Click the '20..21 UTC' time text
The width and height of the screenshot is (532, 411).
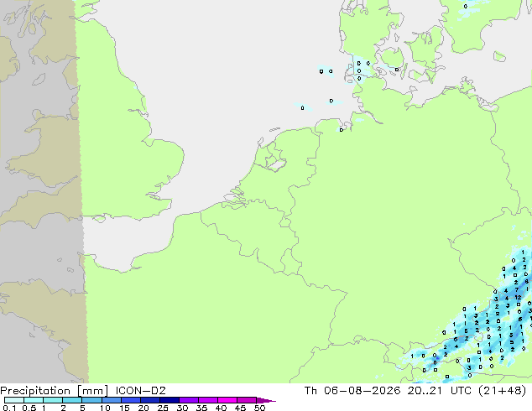(440, 391)
